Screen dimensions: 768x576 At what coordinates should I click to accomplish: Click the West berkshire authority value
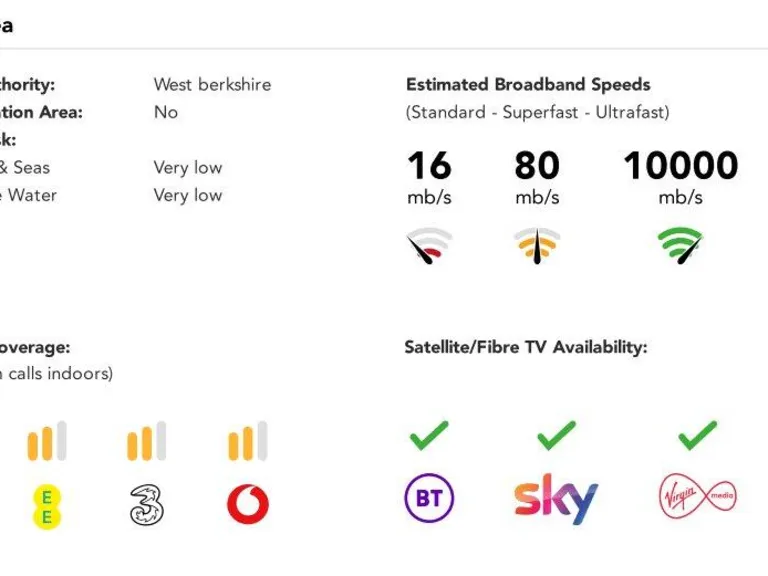[x=212, y=85]
